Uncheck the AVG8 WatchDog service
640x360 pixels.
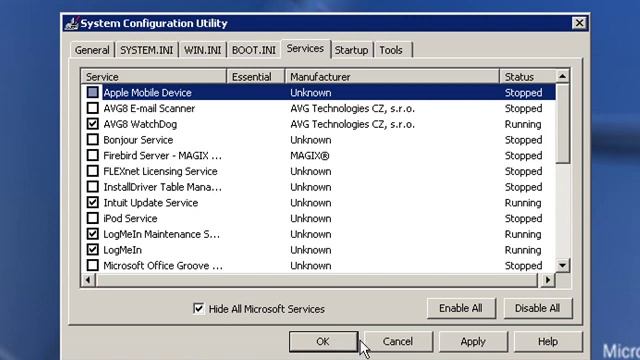[93, 124]
